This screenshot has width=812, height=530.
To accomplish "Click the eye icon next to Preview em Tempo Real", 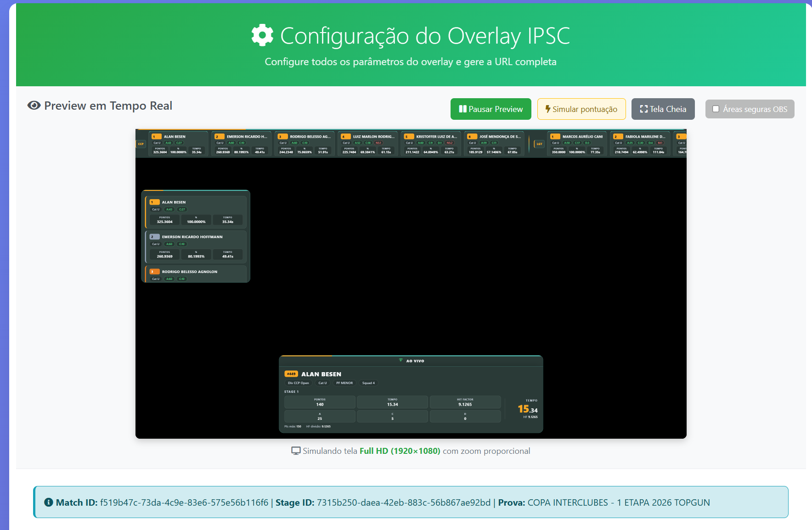I will (34, 106).
